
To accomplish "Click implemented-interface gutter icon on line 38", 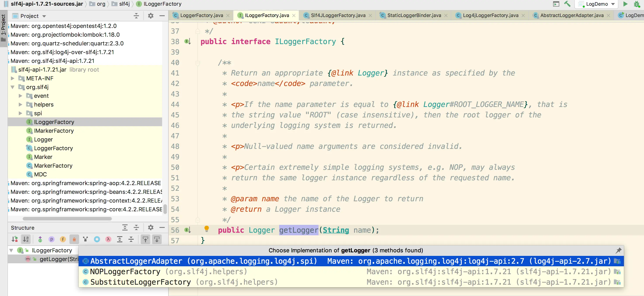I will point(187,41).
